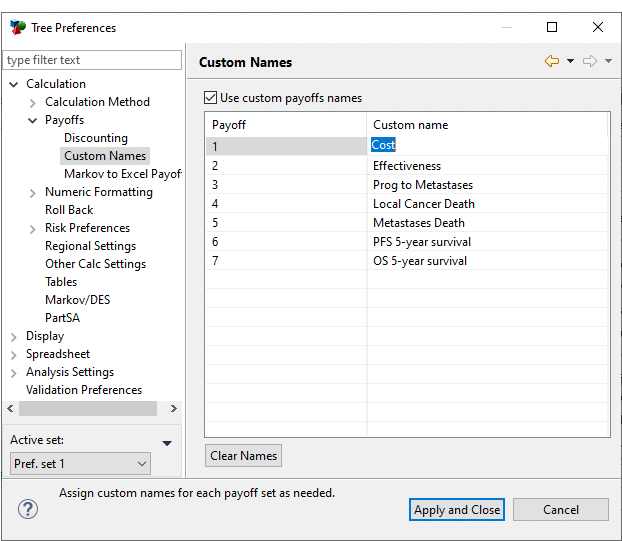Expand the Numeric Formatting tree node
Image resolution: width=622 pixels, height=541 pixels.
click(33, 193)
